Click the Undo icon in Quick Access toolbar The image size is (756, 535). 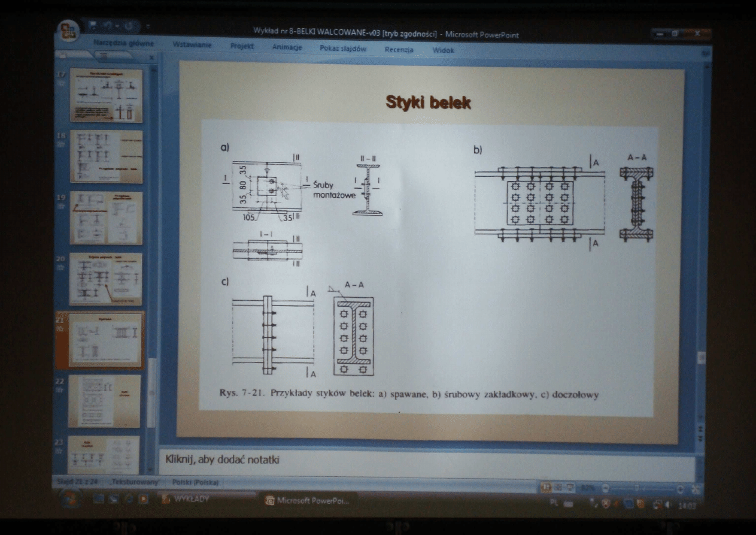click(108, 26)
